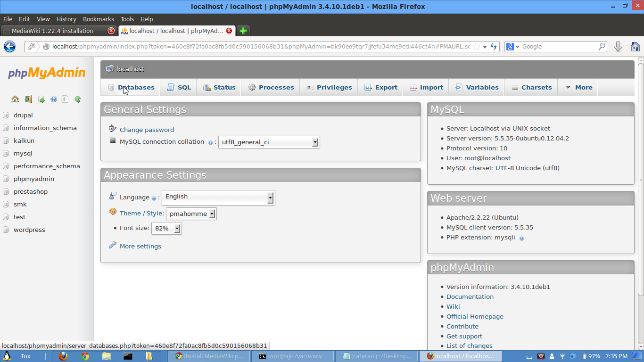Image resolution: width=644 pixels, height=362 pixels.
Task: Open the SQL tab
Action: (x=179, y=87)
